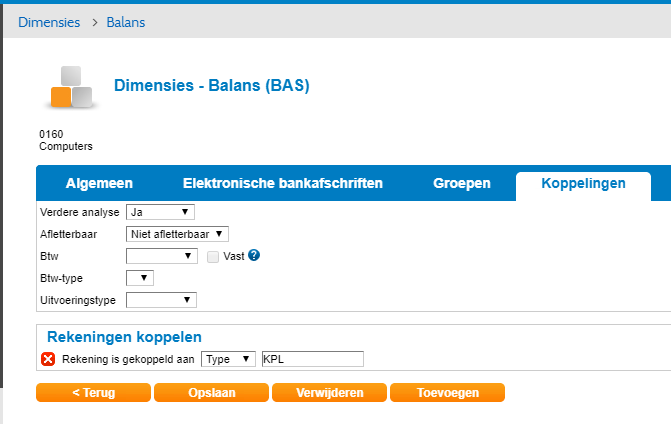
Task: Click the KPL text input field
Action: (313, 359)
